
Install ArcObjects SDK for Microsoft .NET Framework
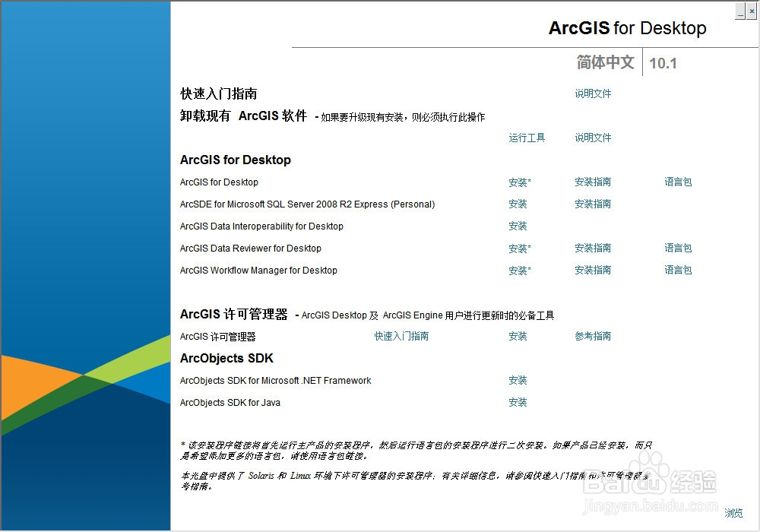tap(518, 380)
